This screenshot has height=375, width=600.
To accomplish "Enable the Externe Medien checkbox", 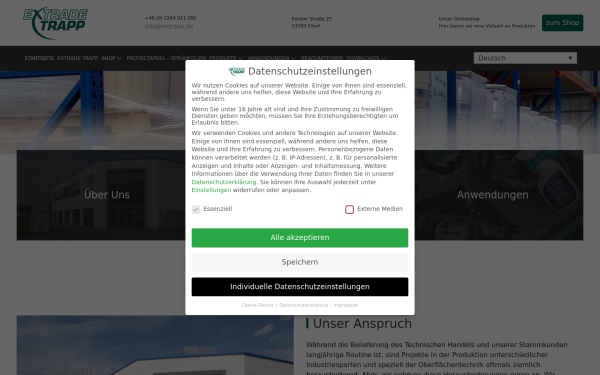I will pos(349,209).
